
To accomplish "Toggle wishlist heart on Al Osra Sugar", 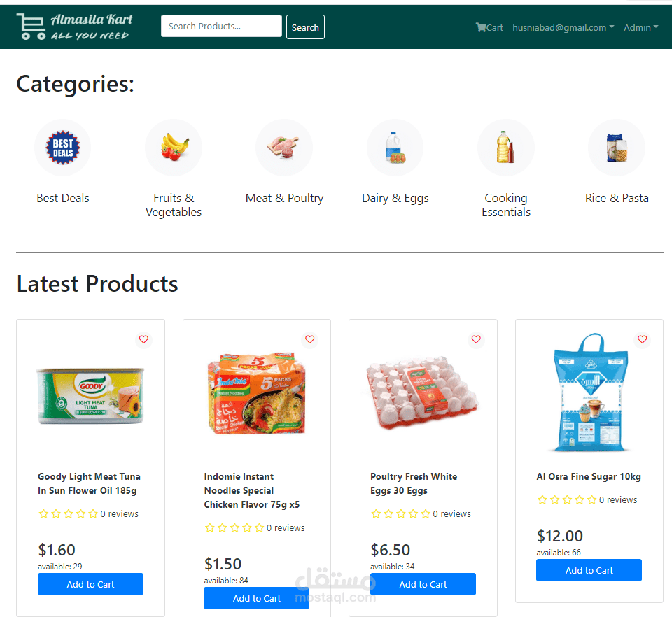I will (x=643, y=339).
